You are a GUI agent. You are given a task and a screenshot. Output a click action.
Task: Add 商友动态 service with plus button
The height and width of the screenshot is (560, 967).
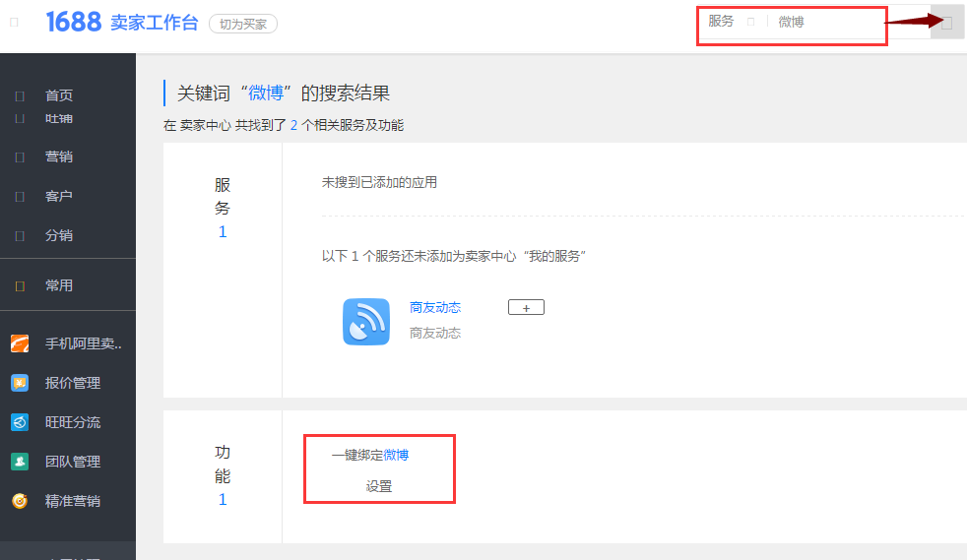click(526, 308)
